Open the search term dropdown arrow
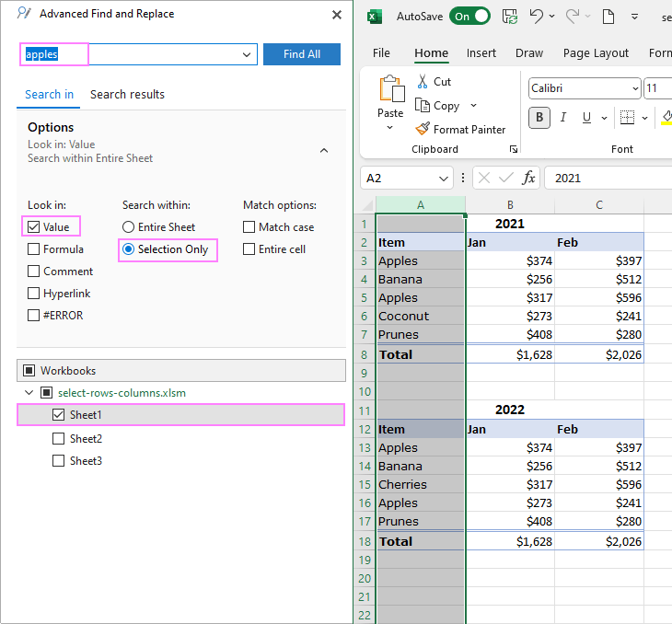Viewport: 672px width, 624px height. (246, 55)
